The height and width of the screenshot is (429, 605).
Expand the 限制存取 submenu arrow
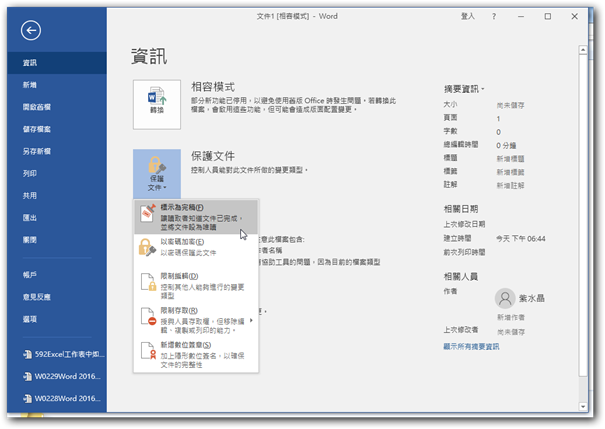[251, 321]
